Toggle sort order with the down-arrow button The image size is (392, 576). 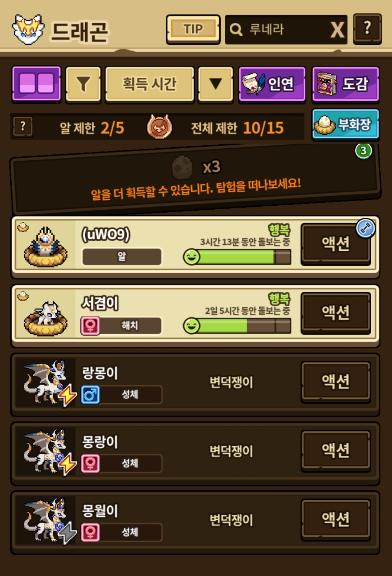[216, 84]
